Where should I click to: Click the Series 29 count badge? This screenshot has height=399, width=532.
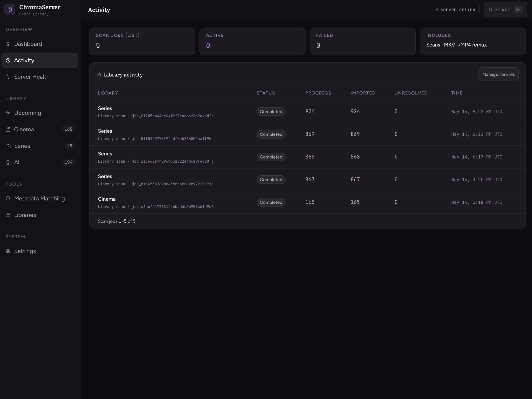click(70, 146)
